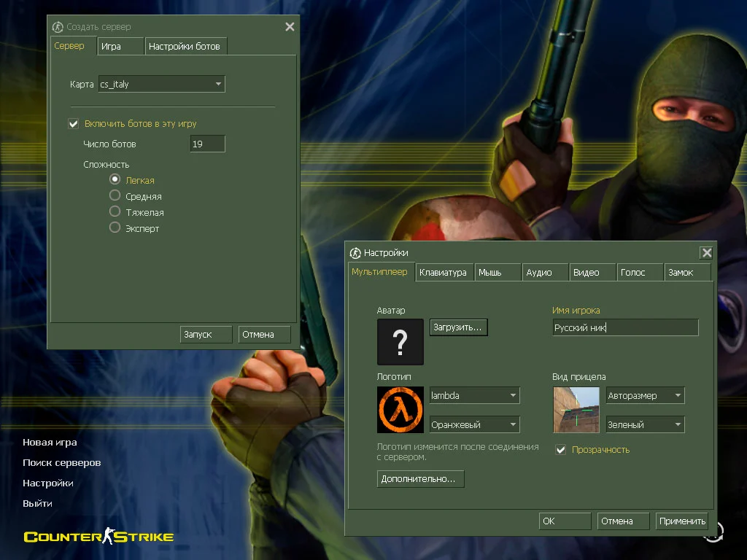Open the Мышь tab

pos(498,273)
